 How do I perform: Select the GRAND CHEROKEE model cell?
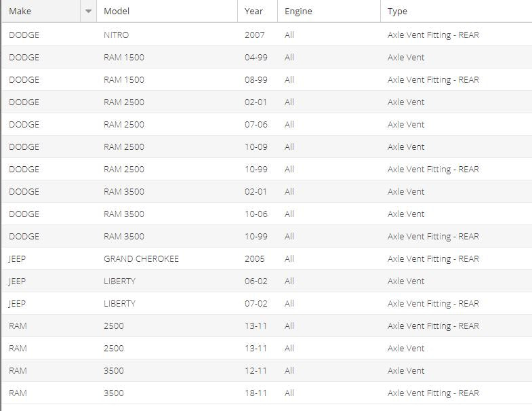[x=141, y=259]
